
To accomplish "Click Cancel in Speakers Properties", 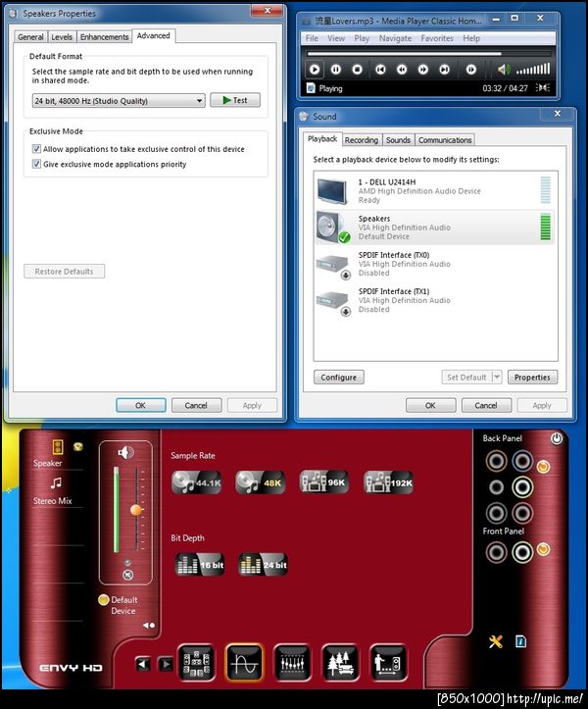I will pyautogui.click(x=196, y=406).
